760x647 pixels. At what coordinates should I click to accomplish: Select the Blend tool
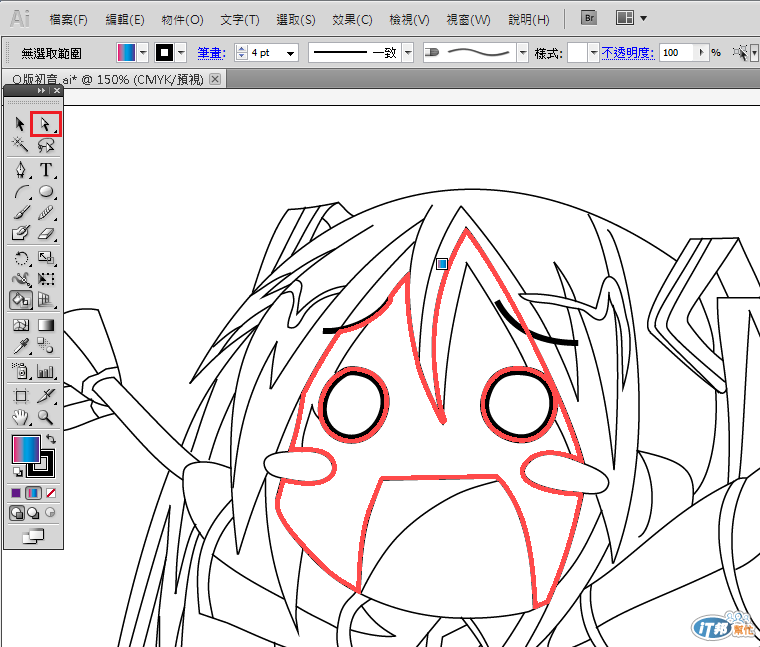click(x=46, y=346)
